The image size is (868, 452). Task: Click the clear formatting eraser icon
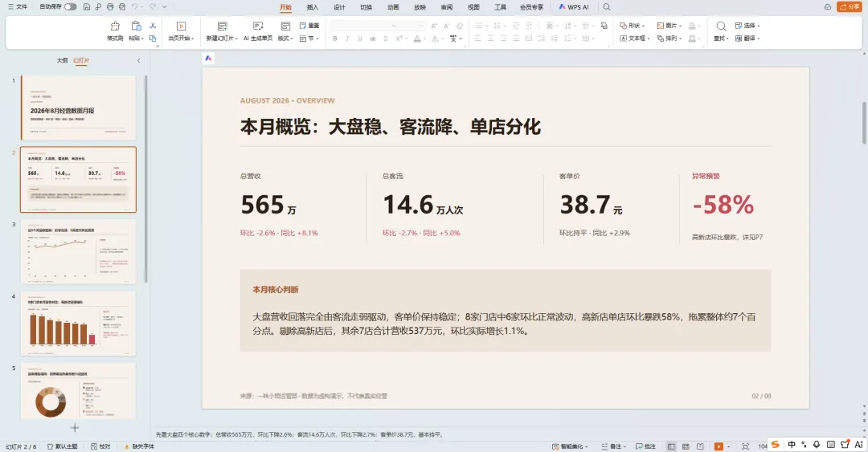(x=460, y=26)
